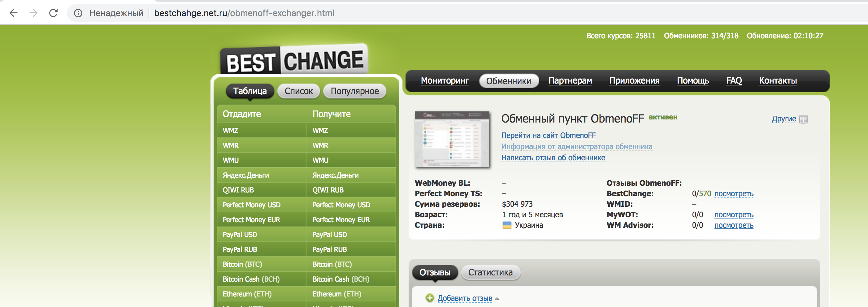Click the ObmenoFF site thumbnail
868x307 pixels.
[452, 139]
